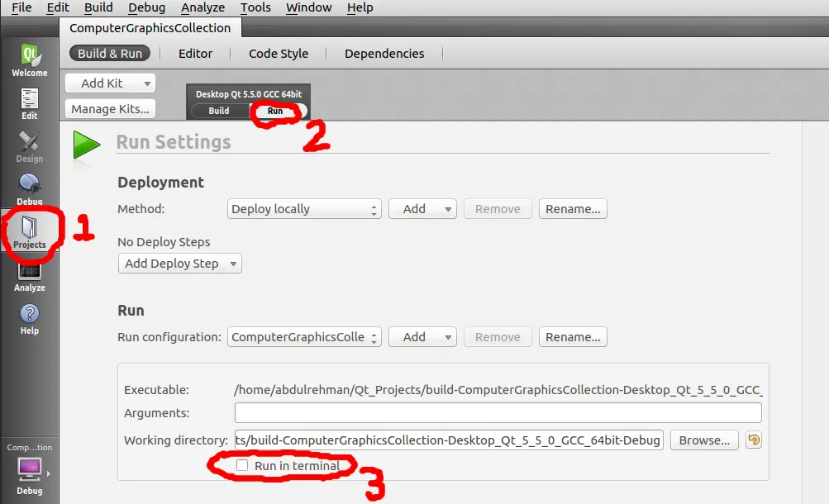Open the Build menu

tap(98, 7)
